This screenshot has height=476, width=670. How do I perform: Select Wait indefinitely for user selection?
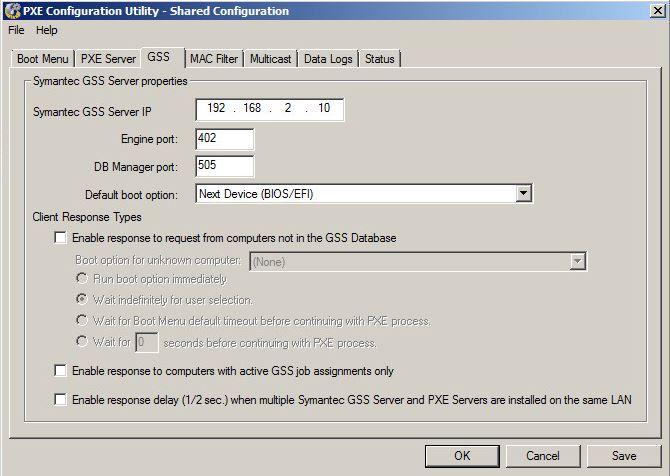[x=82, y=299]
